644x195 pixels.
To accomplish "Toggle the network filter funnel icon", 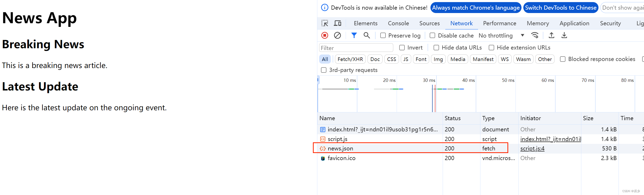I will [354, 35].
